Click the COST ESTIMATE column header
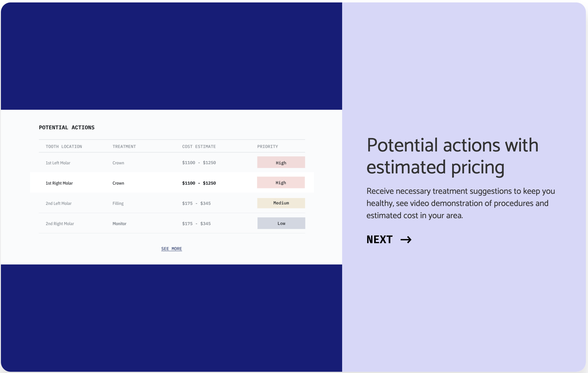Viewport: 588px width, 373px height. (199, 147)
